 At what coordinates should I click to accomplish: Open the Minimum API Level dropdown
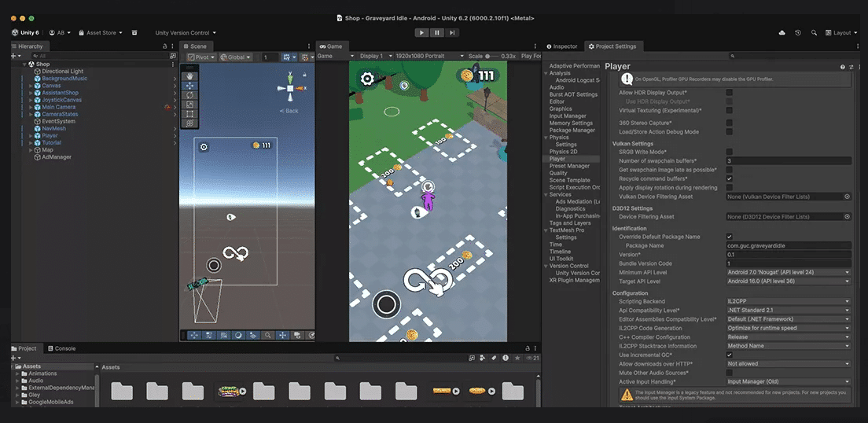point(789,272)
